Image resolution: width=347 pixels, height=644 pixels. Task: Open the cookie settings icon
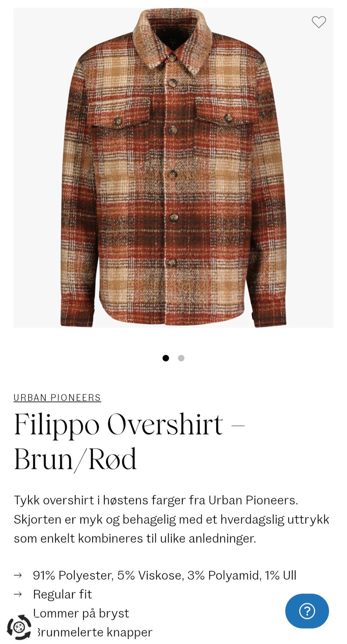point(19,627)
